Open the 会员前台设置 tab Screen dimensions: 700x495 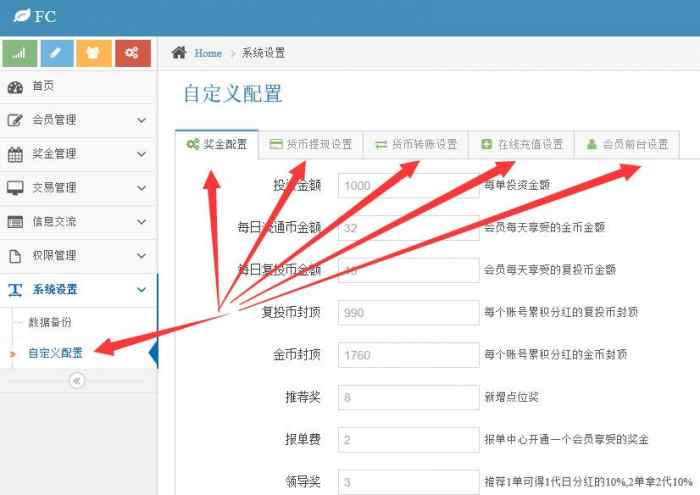(x=627, y=144)
